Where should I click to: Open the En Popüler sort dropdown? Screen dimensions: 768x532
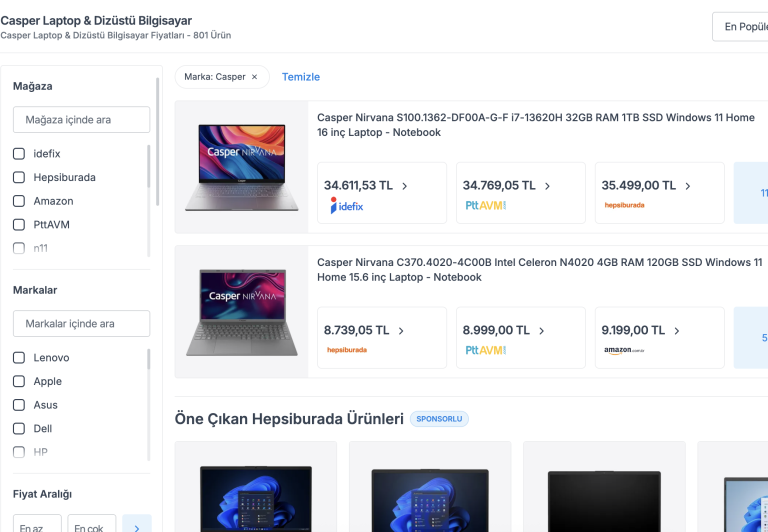pyautogui.click(x=740, y=27)
